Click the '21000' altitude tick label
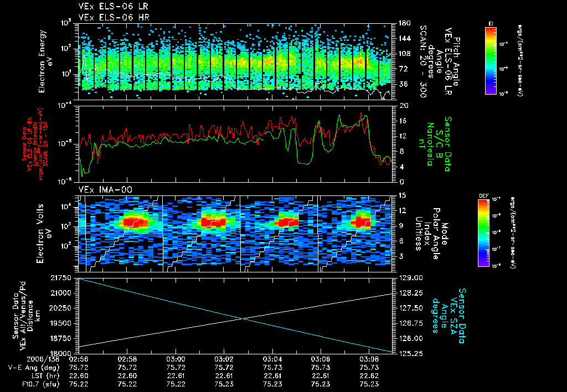 (x=61, y=293)
